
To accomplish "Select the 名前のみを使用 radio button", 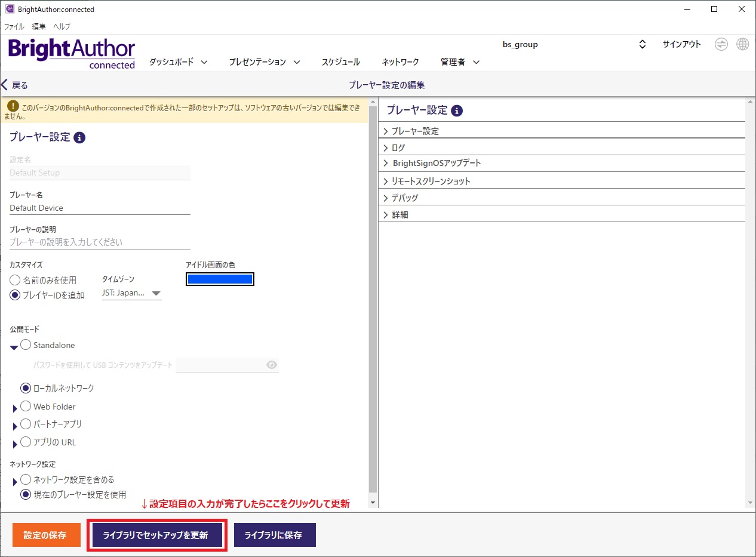I will pos(15,280).
